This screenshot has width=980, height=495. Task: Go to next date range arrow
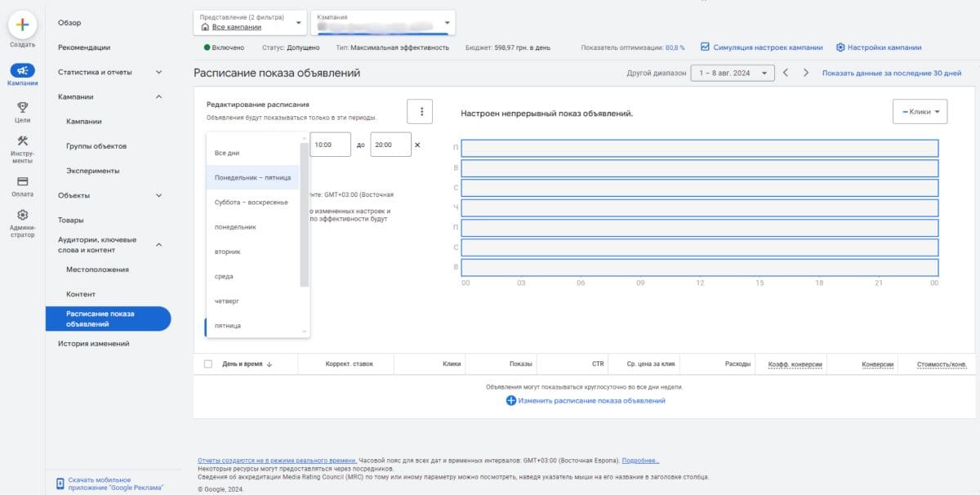point(805,73)
